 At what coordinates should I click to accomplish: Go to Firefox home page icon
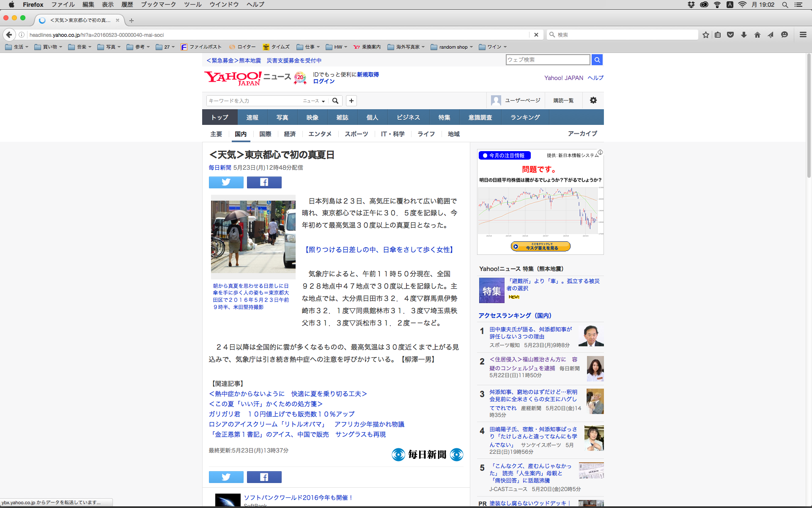click(757, 35)
